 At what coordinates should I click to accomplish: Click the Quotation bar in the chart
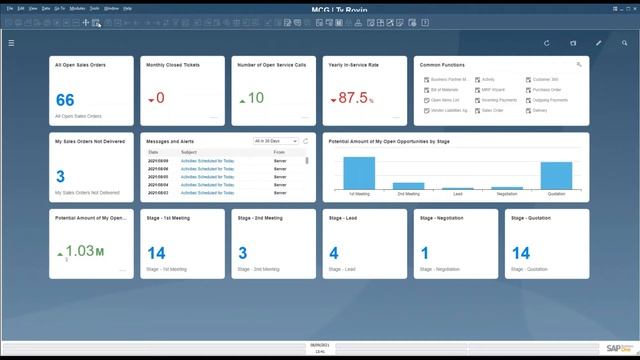[x=556, y=176]
